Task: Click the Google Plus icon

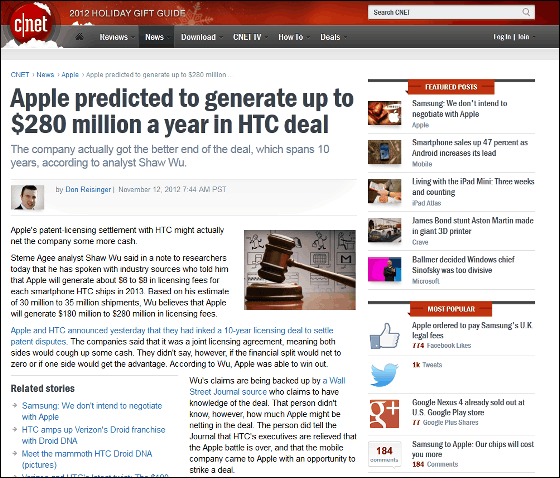Action: coord(384,414)
